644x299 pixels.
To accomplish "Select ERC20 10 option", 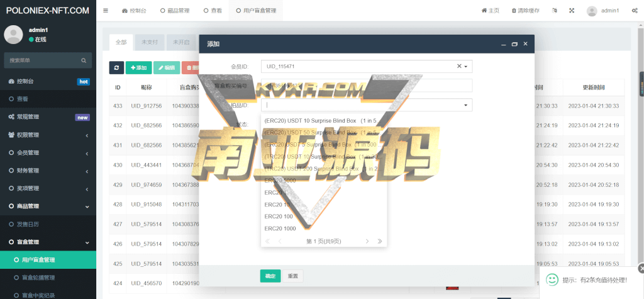I will [x=324, y=205].
